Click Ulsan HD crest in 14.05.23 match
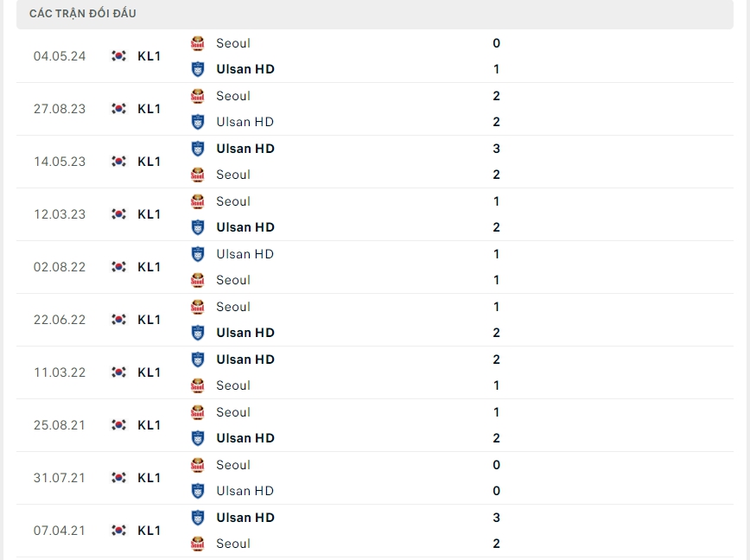 click(x=198, y=149)
